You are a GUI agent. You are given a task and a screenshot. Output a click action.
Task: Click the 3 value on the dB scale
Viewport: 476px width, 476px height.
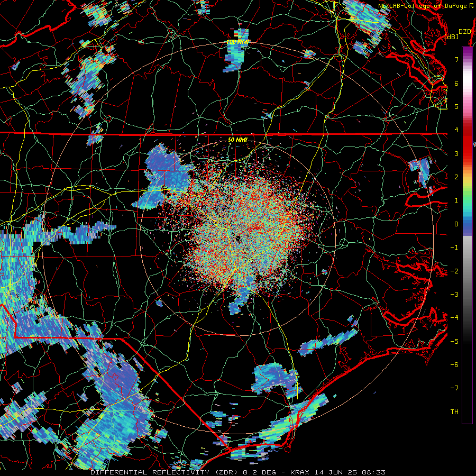coord(456,153)
